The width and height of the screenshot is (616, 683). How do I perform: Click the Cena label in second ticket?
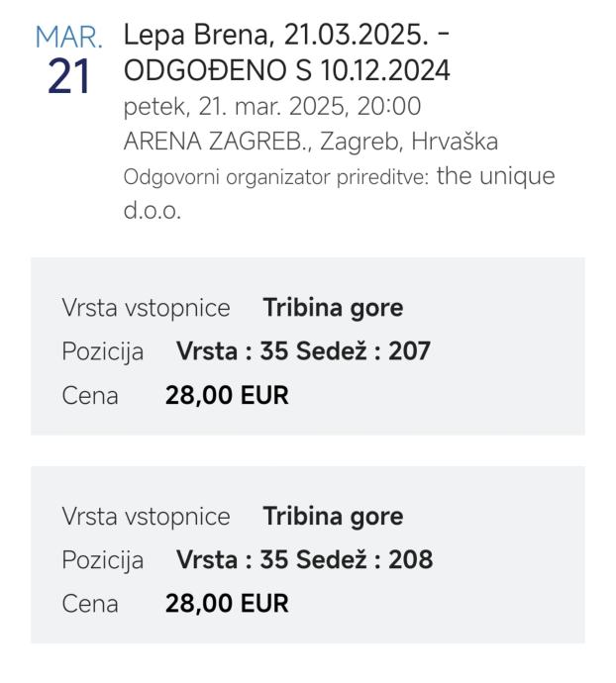pyautogui.click(x=90, y=604)
